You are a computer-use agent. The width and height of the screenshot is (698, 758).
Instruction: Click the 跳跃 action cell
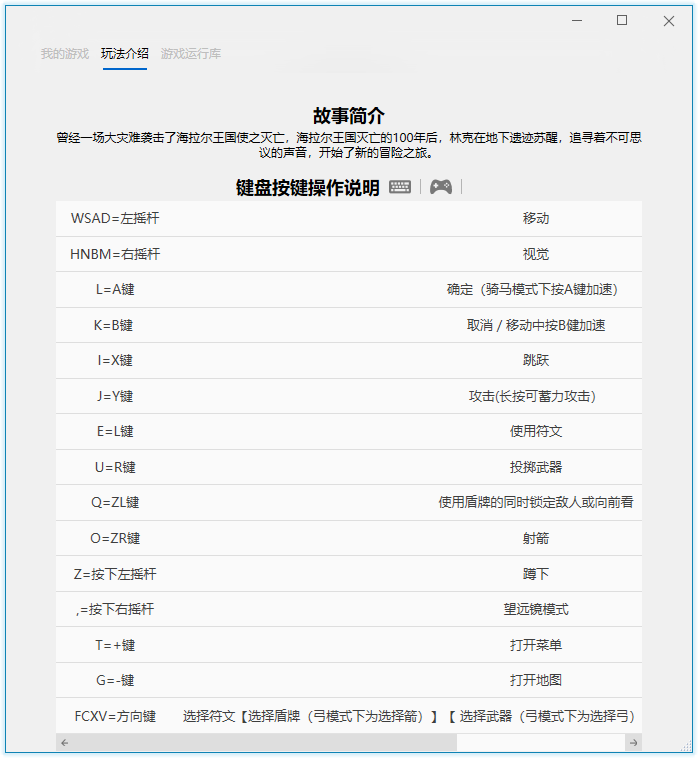click(x=535, y=361)
